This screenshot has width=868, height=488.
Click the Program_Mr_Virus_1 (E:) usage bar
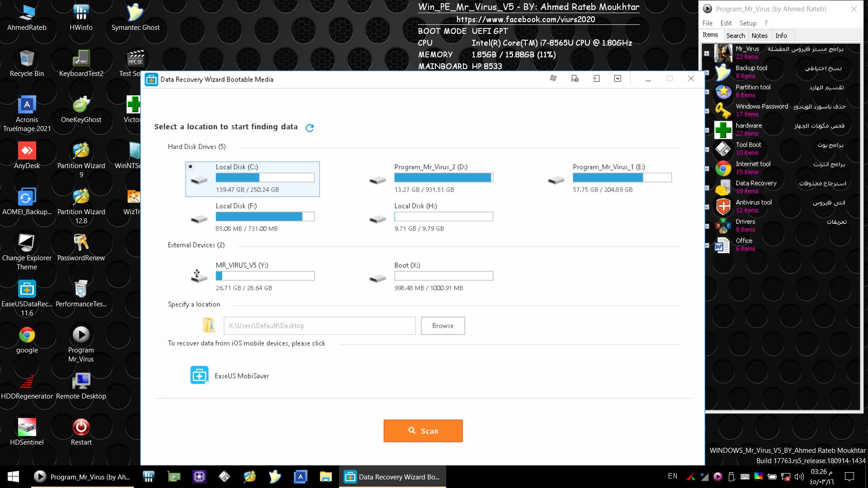622,178
